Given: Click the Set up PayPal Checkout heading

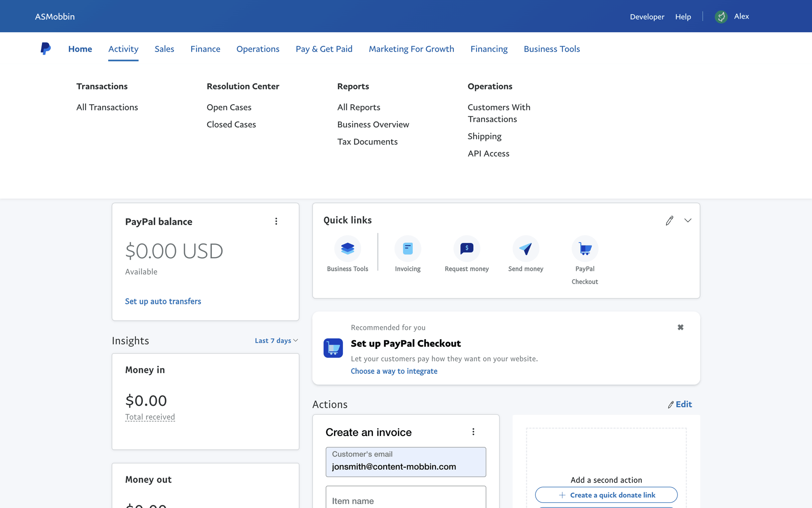Looking at the screenshot, I should tap(406, 343).
